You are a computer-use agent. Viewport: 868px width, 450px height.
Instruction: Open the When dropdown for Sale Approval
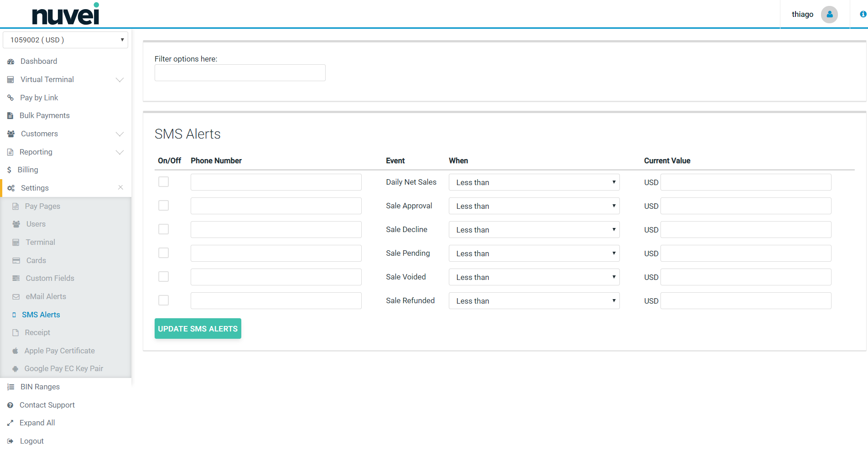(534, 206)
